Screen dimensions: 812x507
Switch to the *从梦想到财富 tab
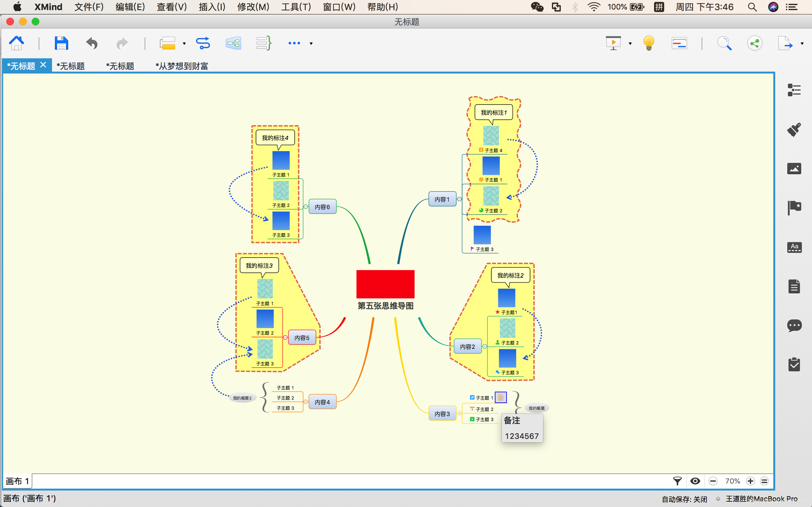(181, 66)
